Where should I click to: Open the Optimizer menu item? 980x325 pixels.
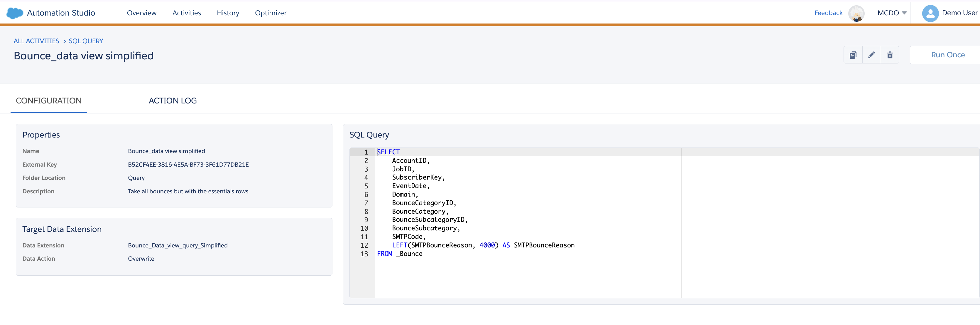tap(271, 13)
